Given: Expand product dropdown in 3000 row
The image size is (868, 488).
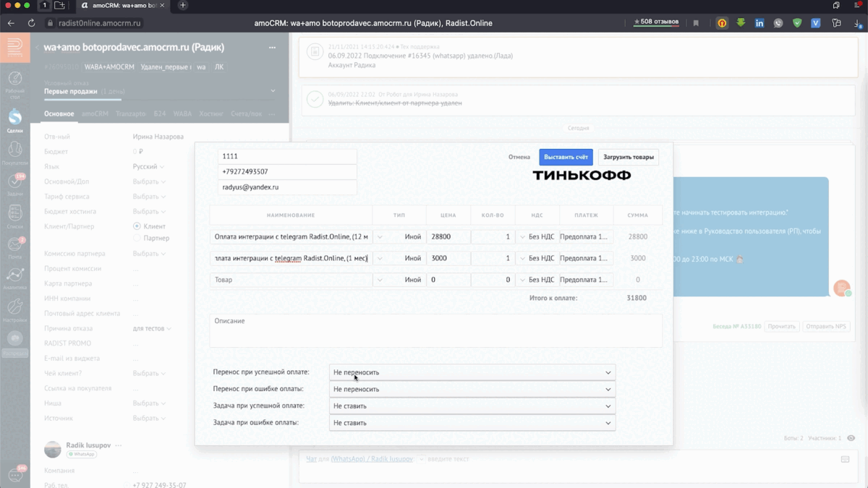Looking at the screenshot, I should [380, 258].
